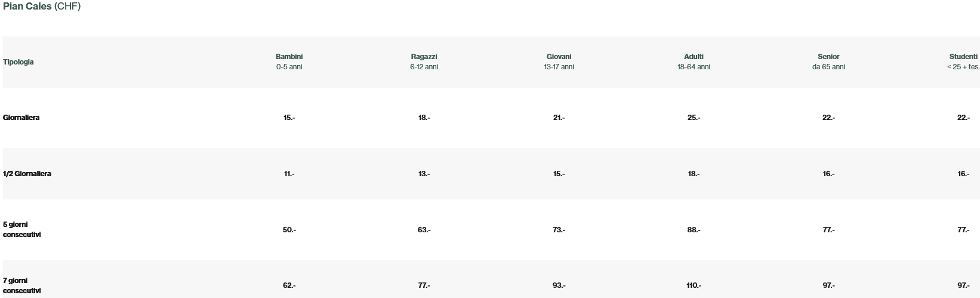Screen dimensions: 980x298
Task: Click the 5 giorni Giovani price 73.-
Action: click(559, 230)
